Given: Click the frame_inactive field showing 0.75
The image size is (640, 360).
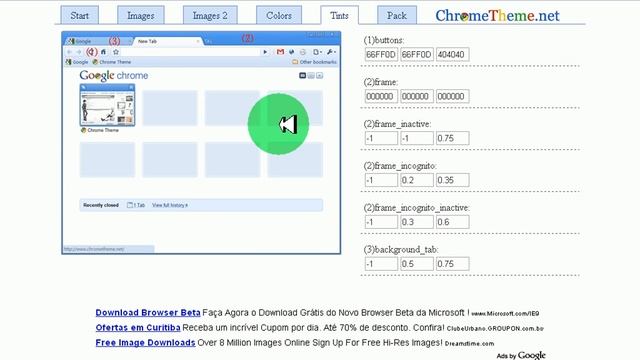Looking at the screenshot, I should (x=452, y=138).
